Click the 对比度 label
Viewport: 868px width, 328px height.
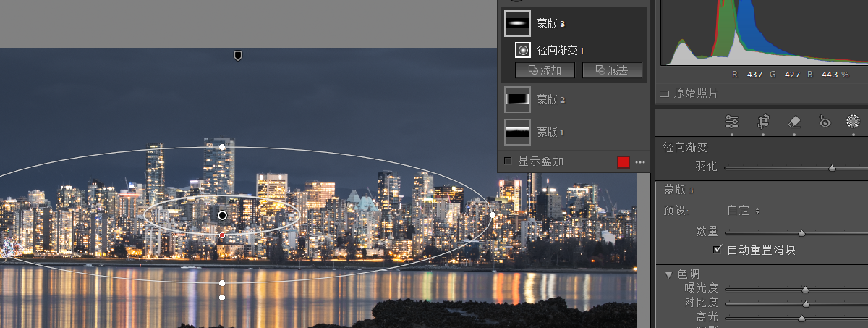coord(701,303)
